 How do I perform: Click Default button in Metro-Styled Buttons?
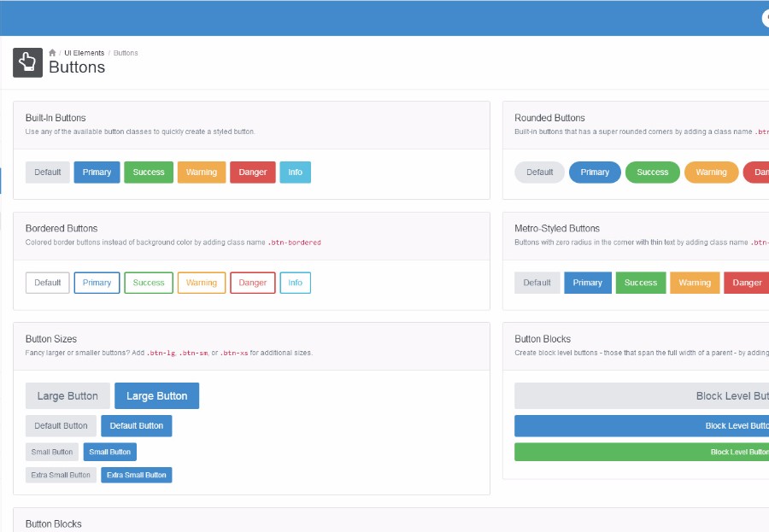537,283
